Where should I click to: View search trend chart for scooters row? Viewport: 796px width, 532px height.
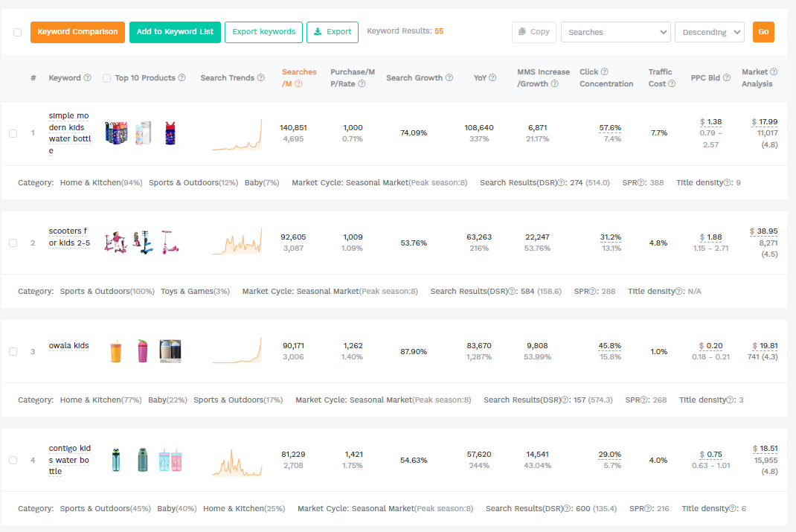(x=237, y=241)
